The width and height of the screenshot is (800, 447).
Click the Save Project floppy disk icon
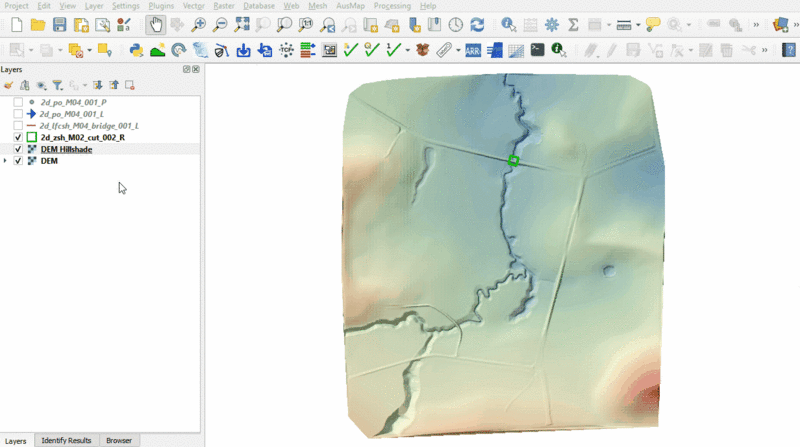point(60,24)
